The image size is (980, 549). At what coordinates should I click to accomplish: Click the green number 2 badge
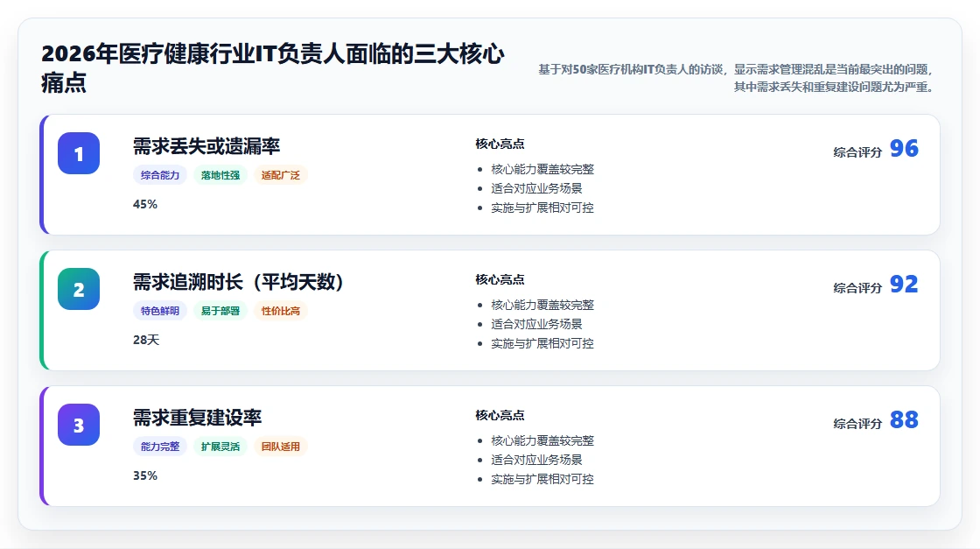pyautogui.click(x=79, y=289)
